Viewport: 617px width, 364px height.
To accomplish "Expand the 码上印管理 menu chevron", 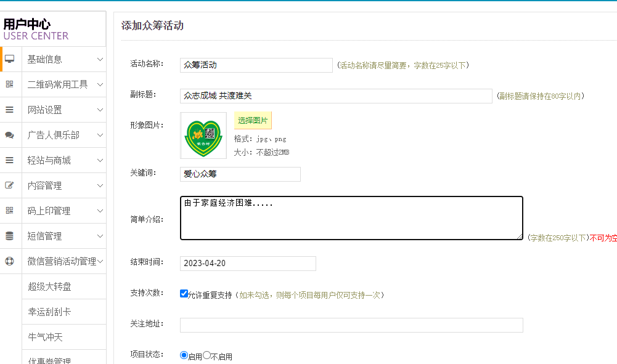I will coord(100,211).
